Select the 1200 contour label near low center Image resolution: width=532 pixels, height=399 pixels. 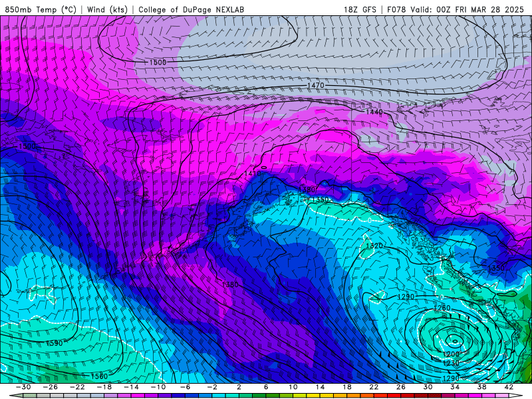(452, 354)
